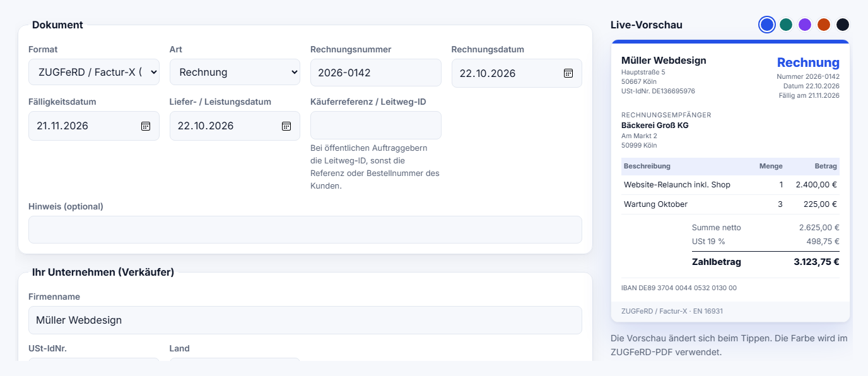Click the Leitweg-ID helper text
Screen dimensions: 868x376
click(x=375, y=167)
